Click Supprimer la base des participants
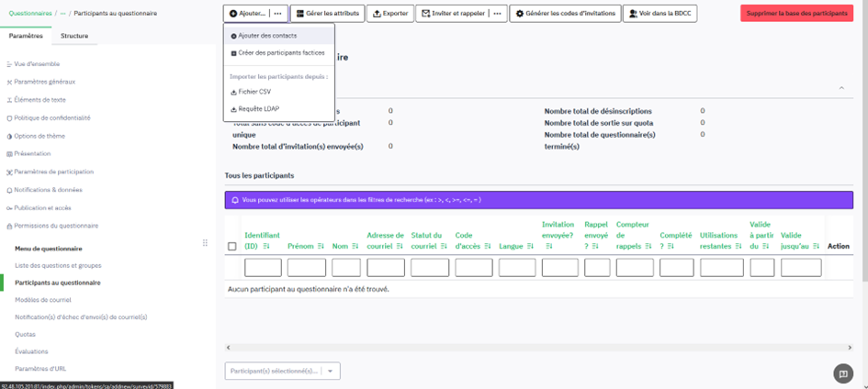868x389 pixels. (797, 14)
